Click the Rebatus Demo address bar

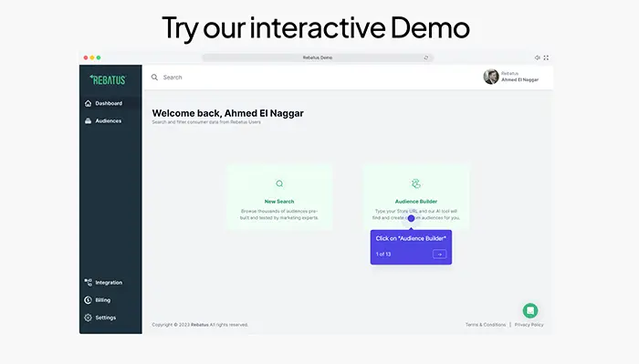[318, 57]
